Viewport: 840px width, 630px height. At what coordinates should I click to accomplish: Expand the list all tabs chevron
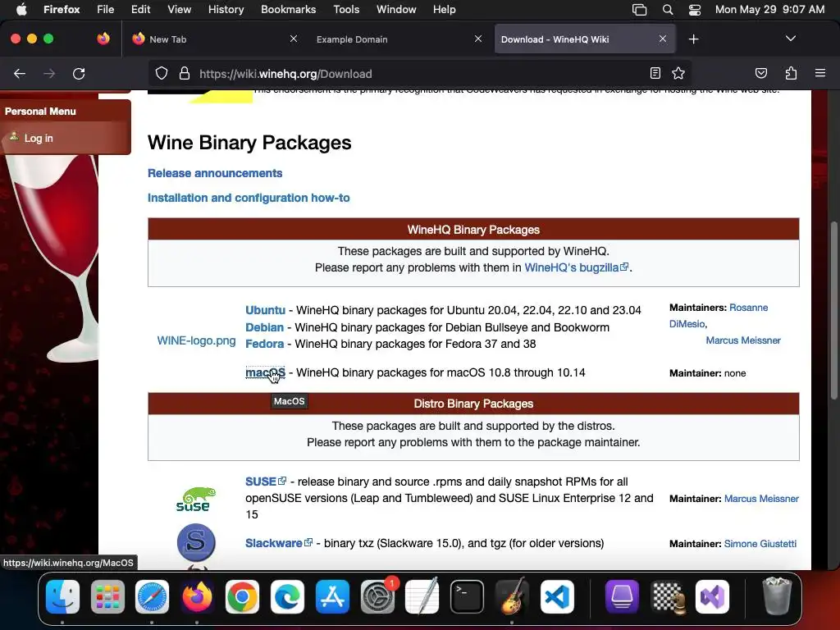pos(790,39)
